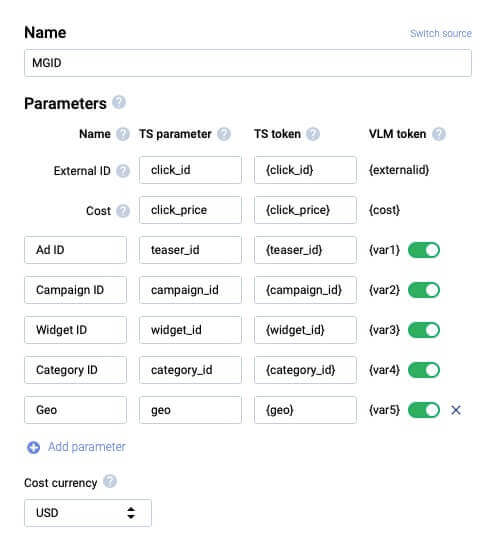The image size is (494, 547).
Task: Click help icon beside Cost currency
Action: tap(110, 481)
